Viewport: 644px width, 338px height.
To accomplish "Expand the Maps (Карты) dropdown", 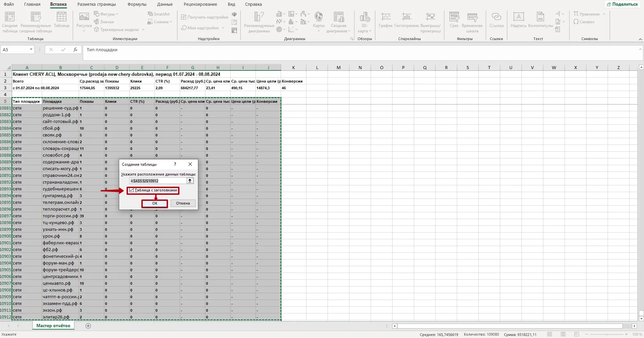I will 318,31.
